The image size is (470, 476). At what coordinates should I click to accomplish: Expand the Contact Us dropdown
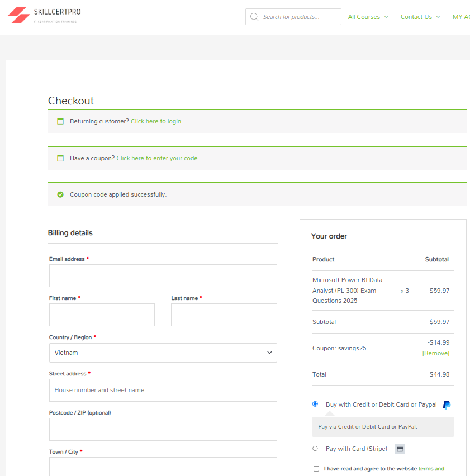pos(420,17)
